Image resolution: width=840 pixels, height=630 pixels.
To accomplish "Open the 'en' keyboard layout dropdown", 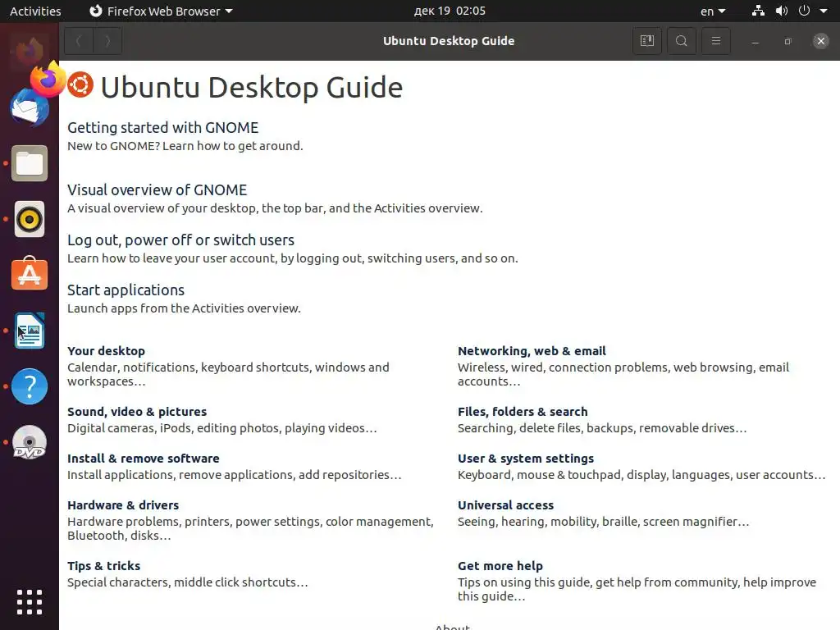I will (x=713, y=11).
